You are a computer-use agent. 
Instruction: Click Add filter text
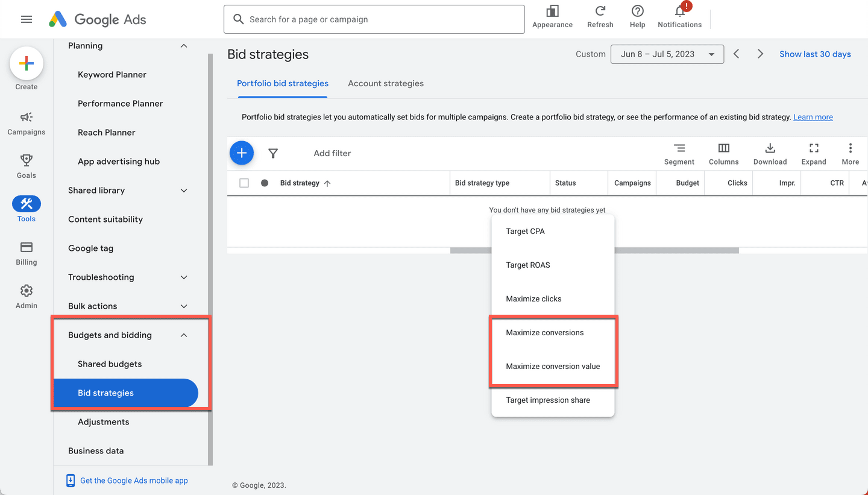point(332,153)
